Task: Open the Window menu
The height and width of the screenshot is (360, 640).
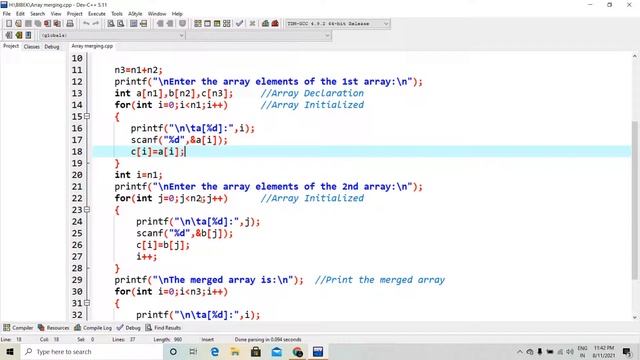Action: (x=157, y=13)
